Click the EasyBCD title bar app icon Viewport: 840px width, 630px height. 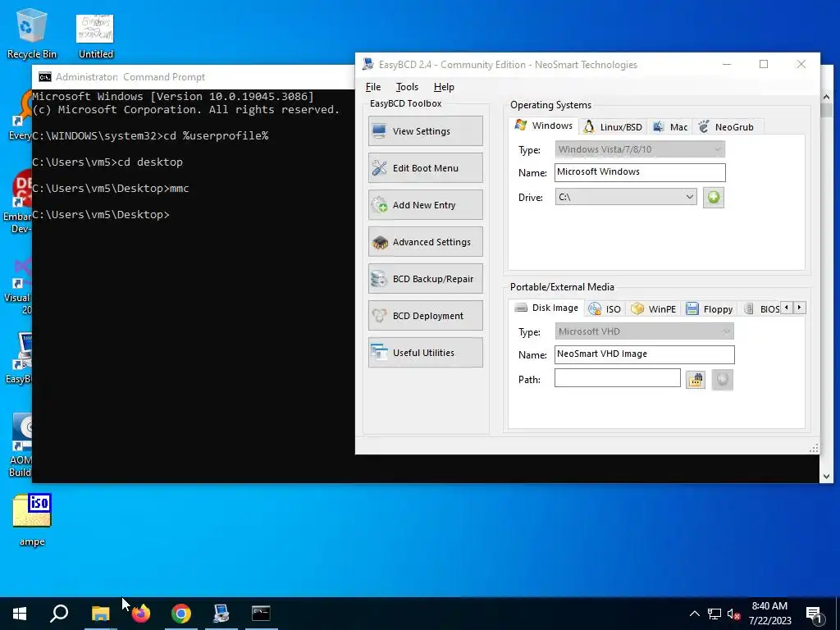(x=368, y=64)
